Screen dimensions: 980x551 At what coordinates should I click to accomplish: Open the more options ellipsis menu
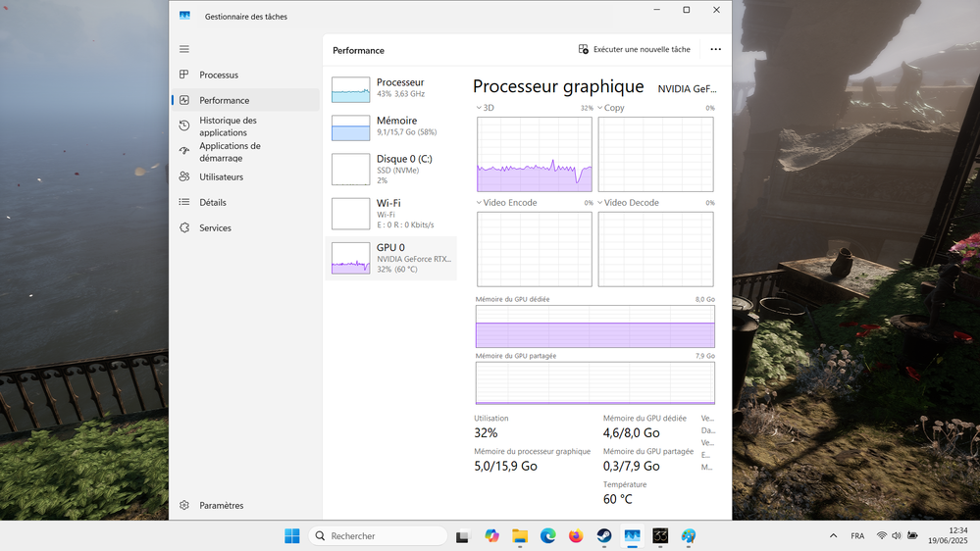click(715, 49)
